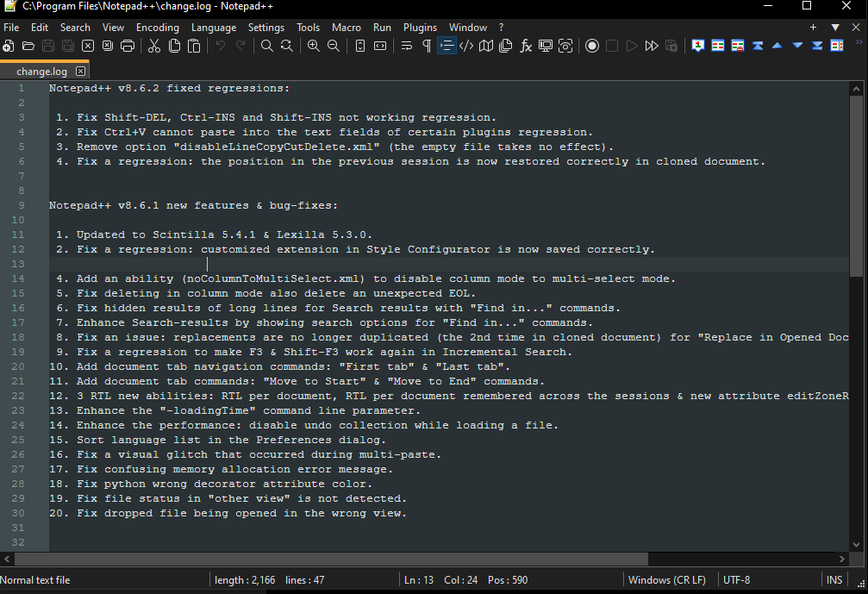868x594 pixels.
Task: Toggle Show All Characters (pilcrow) icon
Action: click(x=425, y=46)
